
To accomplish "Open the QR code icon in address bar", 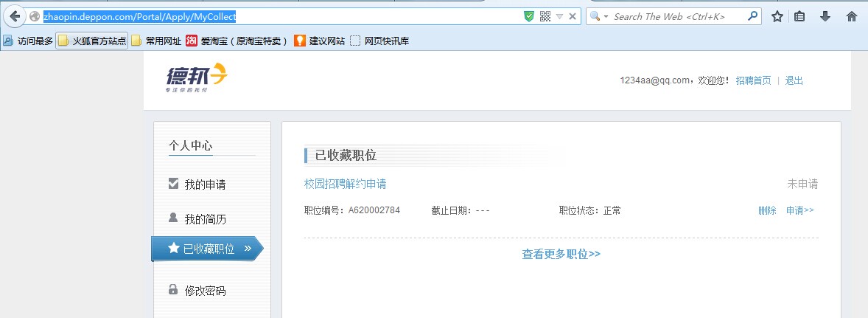I will click(545, 17).
